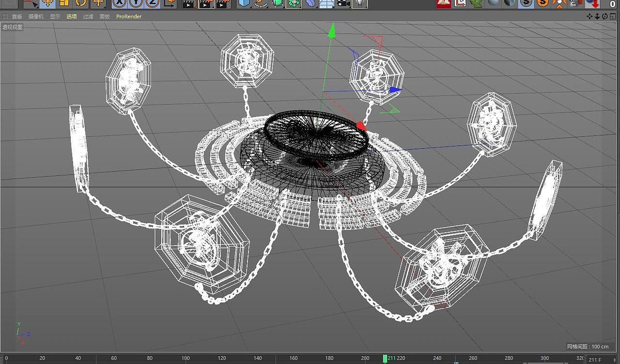
Task: Select the highlighted Move tool
Action: pyautogui.click(x=47, y=4)
